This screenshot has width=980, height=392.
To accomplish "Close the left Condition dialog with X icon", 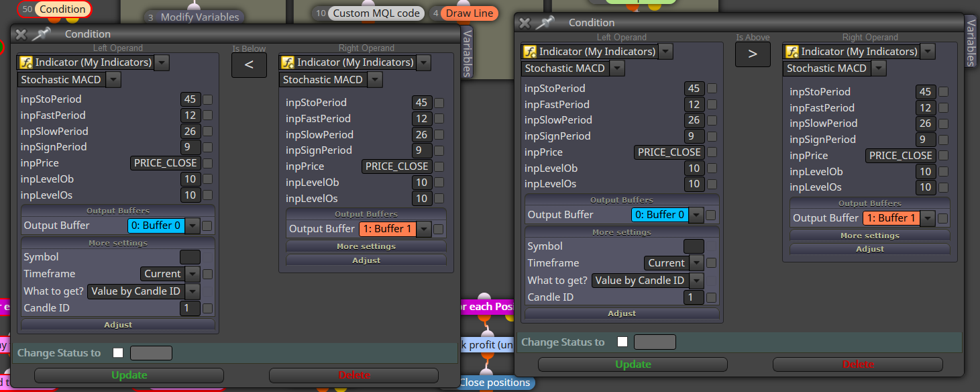I will (x=21, y=34).
